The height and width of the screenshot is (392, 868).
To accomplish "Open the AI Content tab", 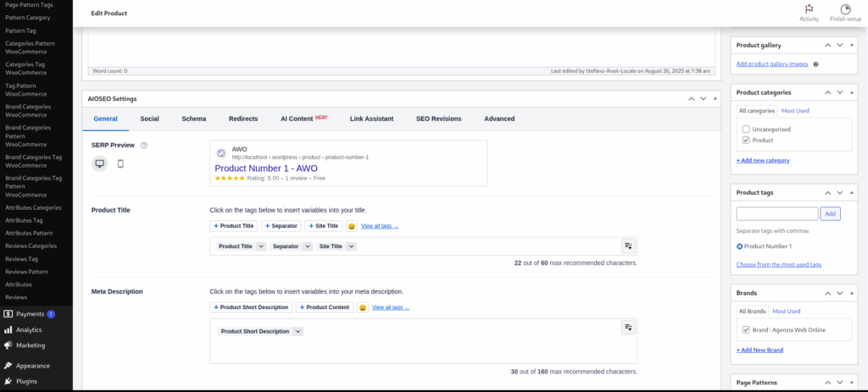I will (304, 119).
